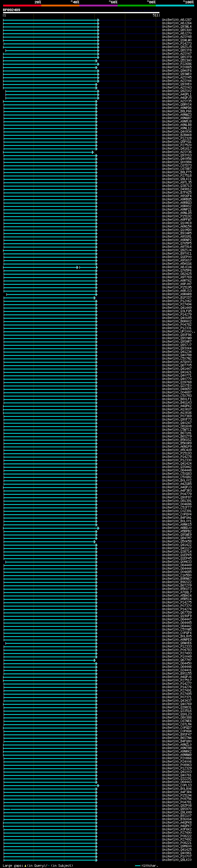The height and width of the screenshot is (868, 197).
Task: Select hit label UniRef100_P08222
Action: [176, 836]
